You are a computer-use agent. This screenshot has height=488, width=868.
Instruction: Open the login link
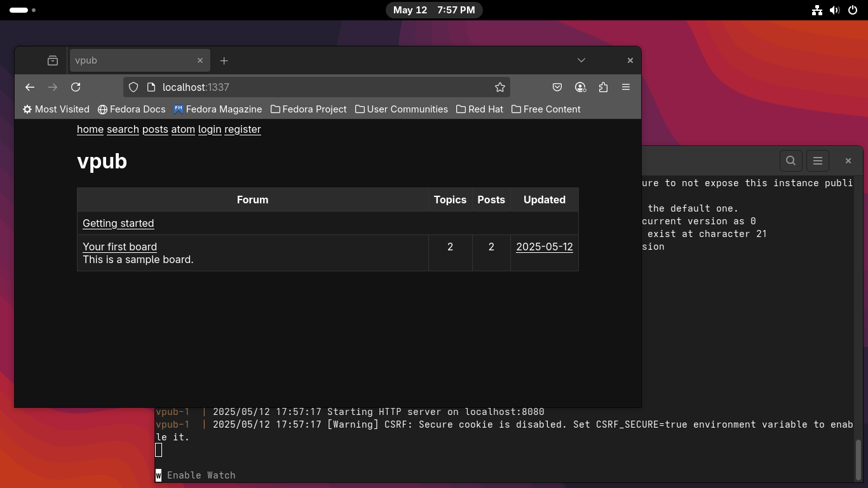coord(210,129)
